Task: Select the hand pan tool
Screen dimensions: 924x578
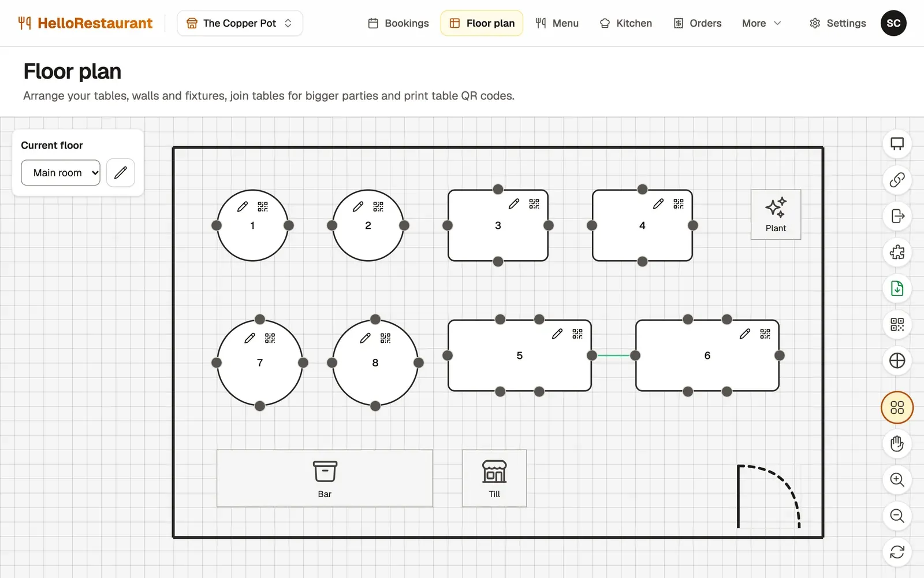Action: point(897,444)
